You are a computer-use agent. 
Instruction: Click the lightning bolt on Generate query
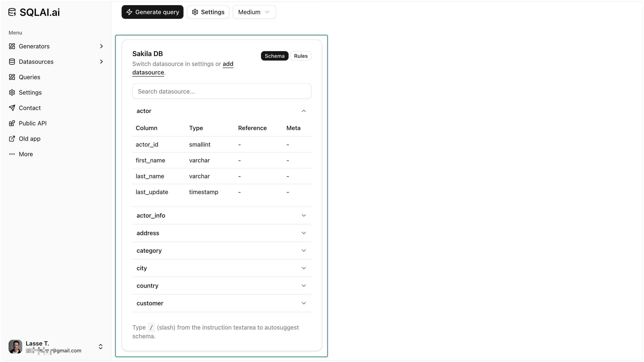coord(129,12)
